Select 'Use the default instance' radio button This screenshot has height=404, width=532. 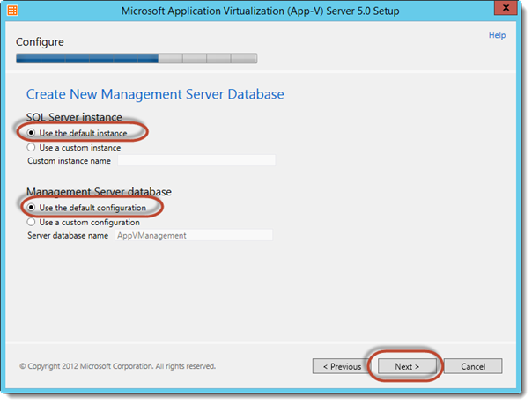click(31, 133)
